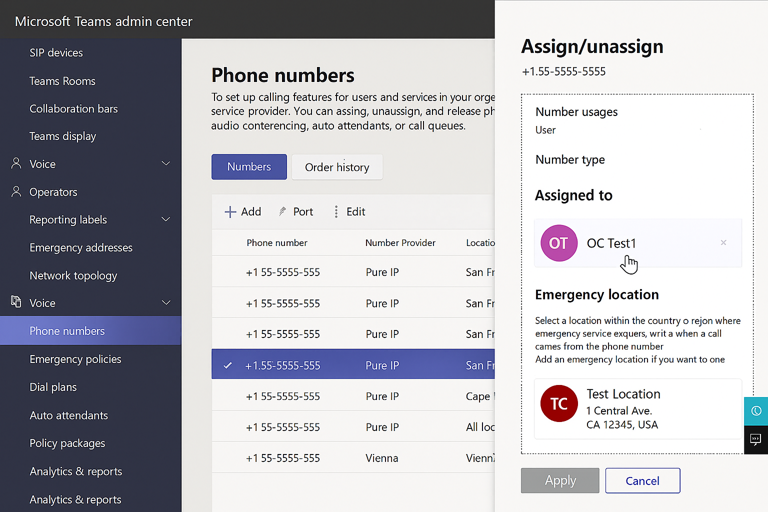The height and width of the screenshot is (512, 768).
Task: Sort by the Phone number column header
Action: (277, 243)
